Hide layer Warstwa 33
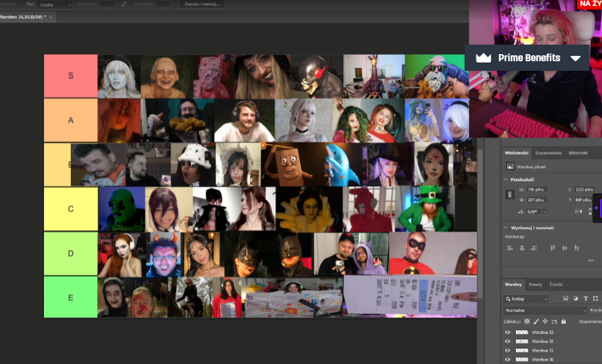This screenshot has width=602, height=364. 507,332
